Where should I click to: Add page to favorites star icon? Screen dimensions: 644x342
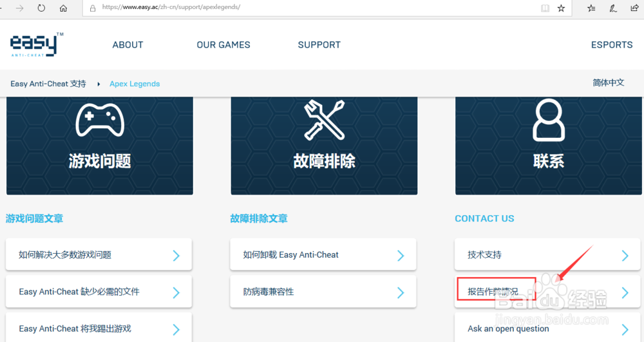pos(561,8)
